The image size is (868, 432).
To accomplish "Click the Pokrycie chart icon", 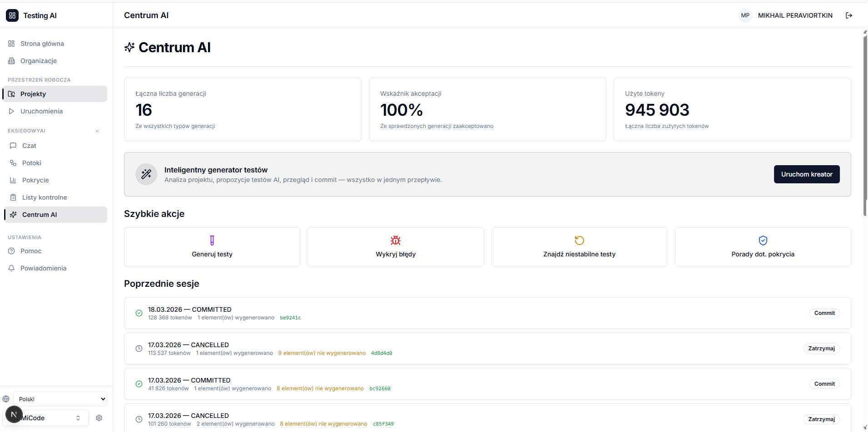I will coord(13,180).
